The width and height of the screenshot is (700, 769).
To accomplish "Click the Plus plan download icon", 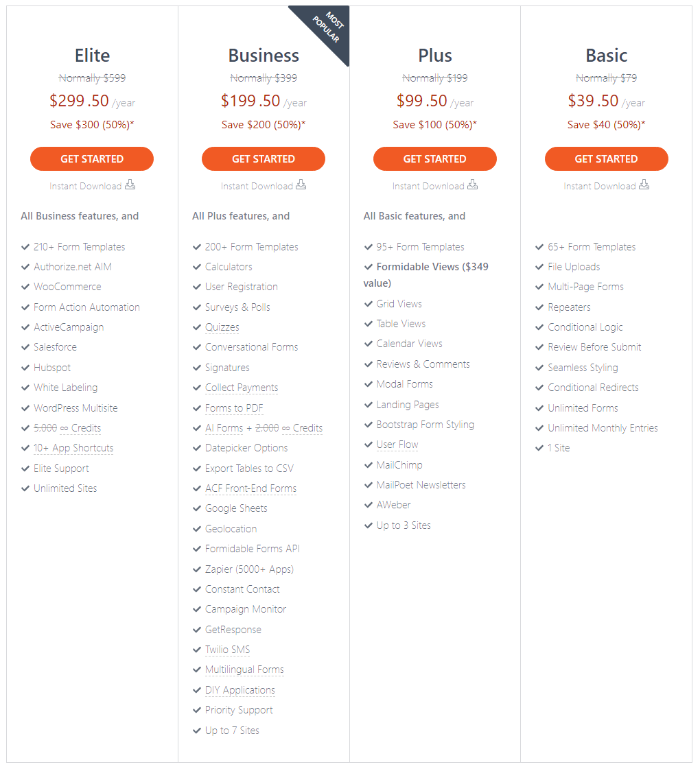I will click(473, 185).
